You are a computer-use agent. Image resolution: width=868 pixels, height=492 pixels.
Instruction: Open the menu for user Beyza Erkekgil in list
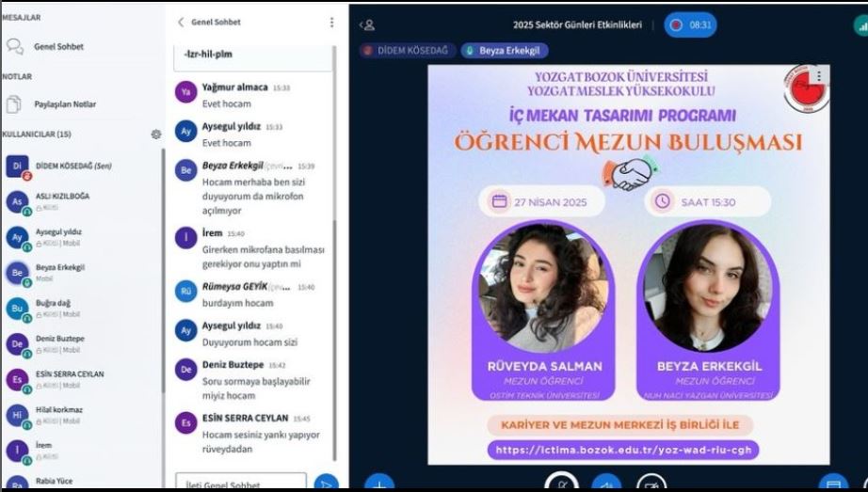(x=83, y=272)
